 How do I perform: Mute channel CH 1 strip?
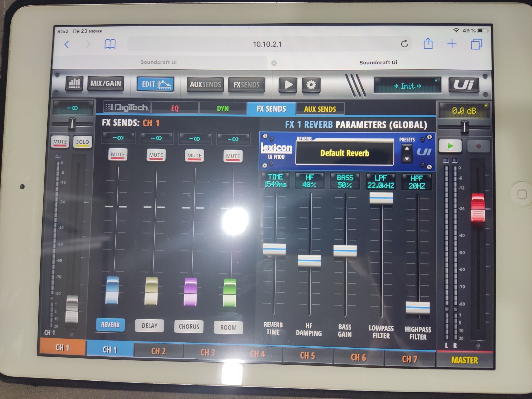pyautogui.click(x=60, y=142)
